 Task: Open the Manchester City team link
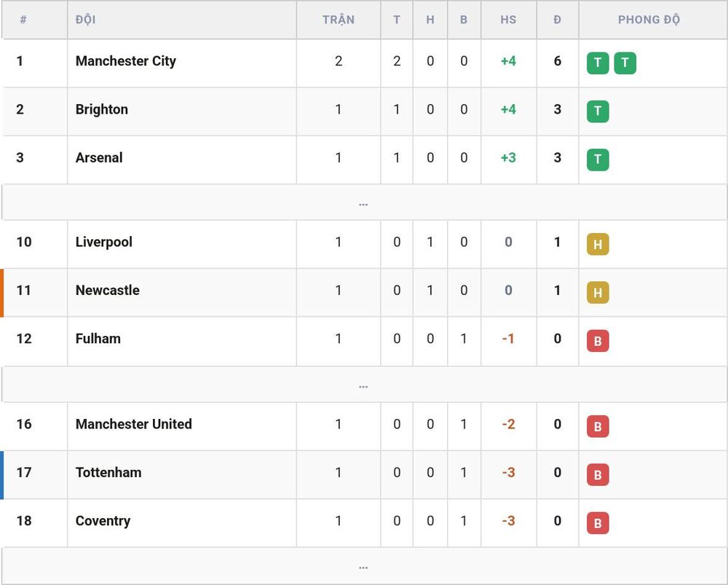point(126,61)
